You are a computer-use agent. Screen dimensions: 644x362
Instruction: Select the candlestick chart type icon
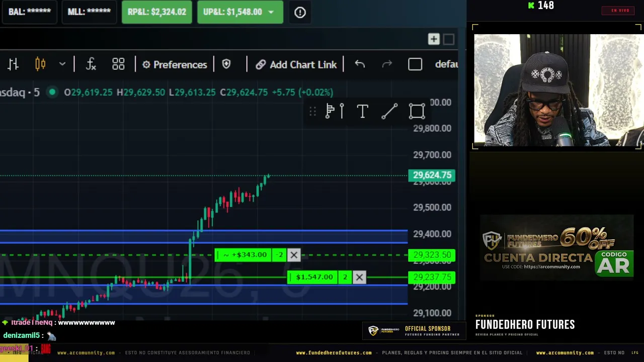pyautogui.click(x=40, y=64)
